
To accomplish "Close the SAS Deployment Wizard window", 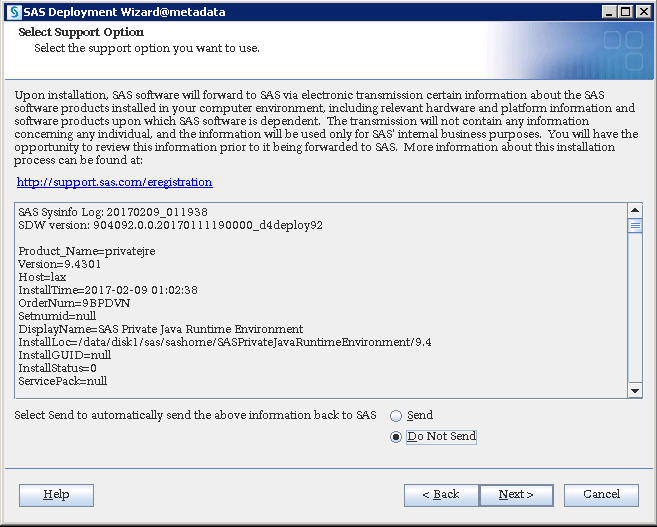I will 643,12.
